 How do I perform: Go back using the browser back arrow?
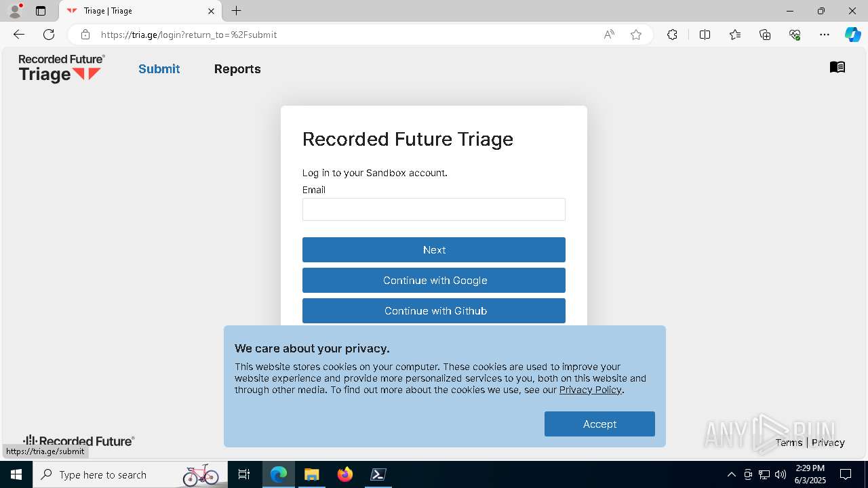19,35
